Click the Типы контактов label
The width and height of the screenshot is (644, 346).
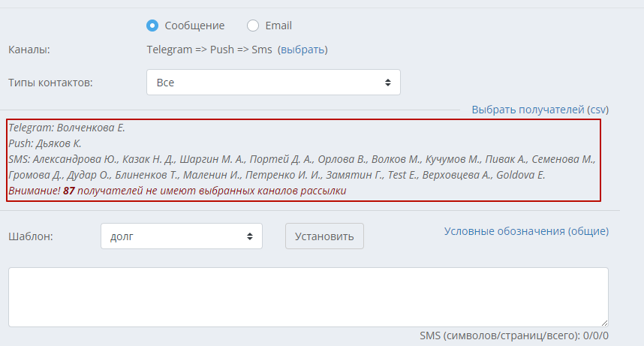[x=50, y=83]
